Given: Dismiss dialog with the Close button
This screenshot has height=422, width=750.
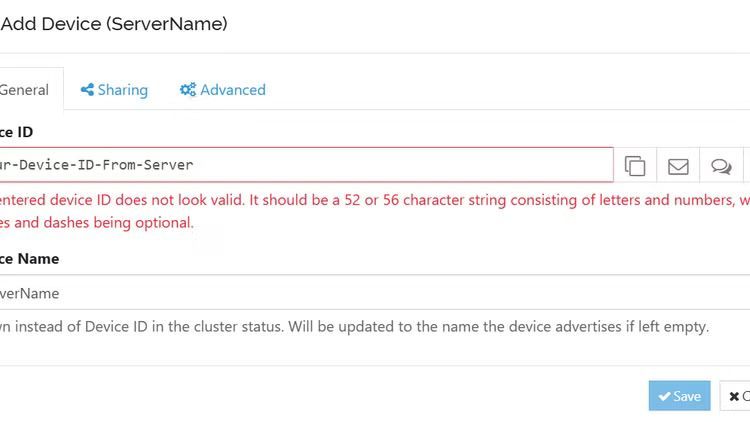Looking at the screenshot, I should pyautogui.click(x=737, y=396).
